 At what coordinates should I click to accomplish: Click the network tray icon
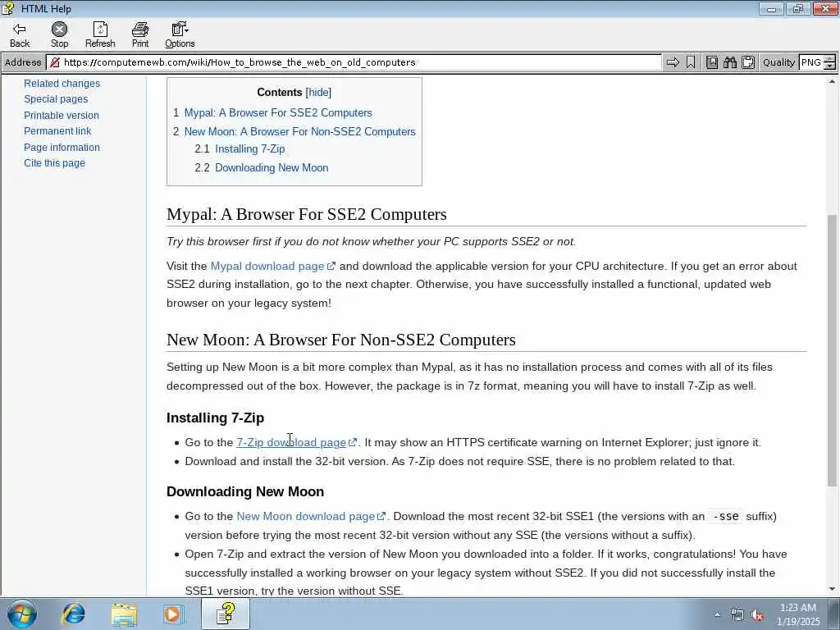[x=737, y=615]
